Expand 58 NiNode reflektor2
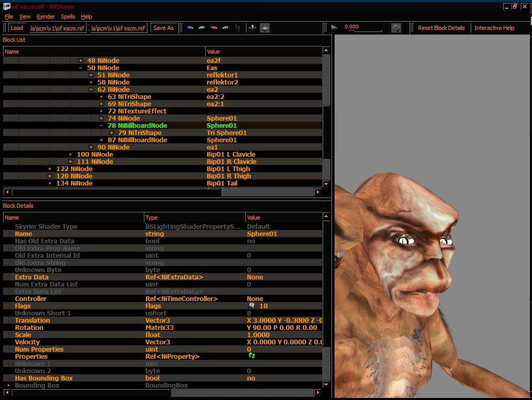Screen dimensions: 532x400 (91, 82)
